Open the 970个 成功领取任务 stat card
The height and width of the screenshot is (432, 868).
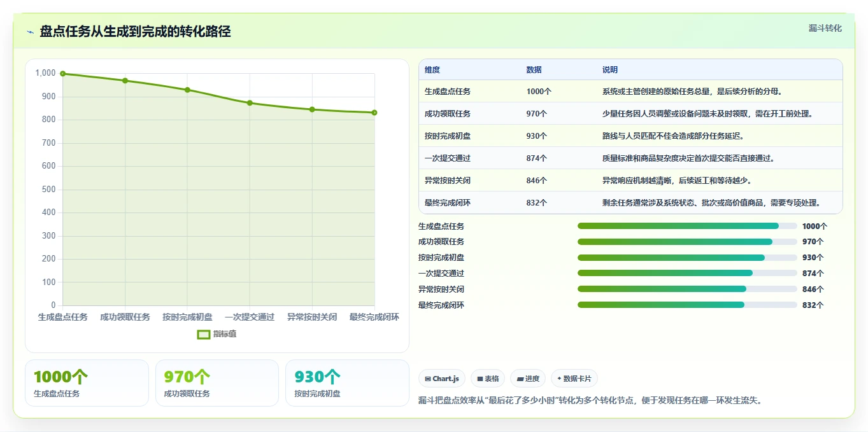click(x=217, y=383)
